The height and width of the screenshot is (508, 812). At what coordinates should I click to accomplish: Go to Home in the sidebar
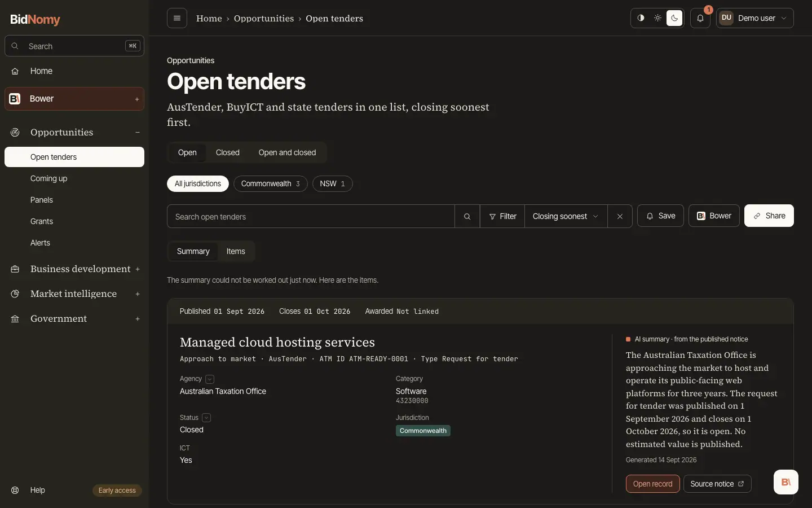click(x=74, y=71)
